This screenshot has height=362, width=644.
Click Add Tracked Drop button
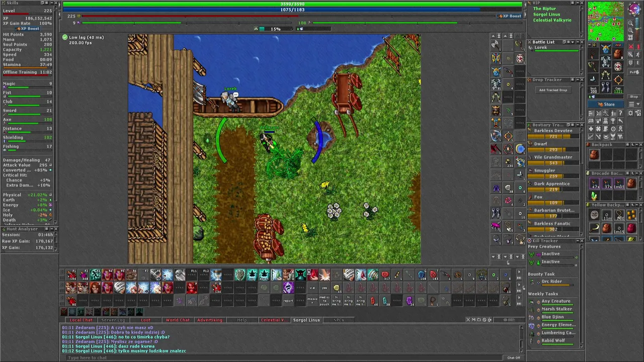(x=553, y=90)
